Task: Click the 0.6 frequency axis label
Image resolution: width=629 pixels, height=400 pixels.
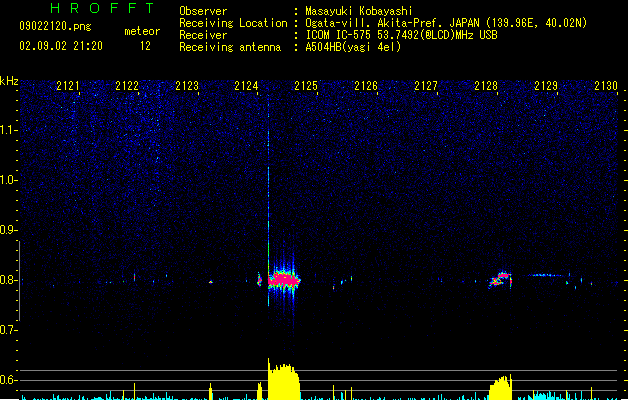Action: (x=8, y=380)
